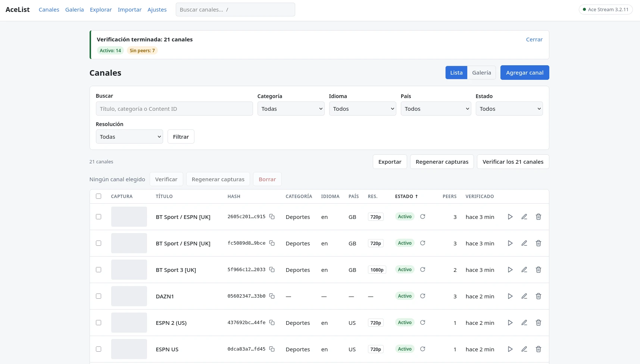
Task: Click the Exportar button
Action: point(390,162)
